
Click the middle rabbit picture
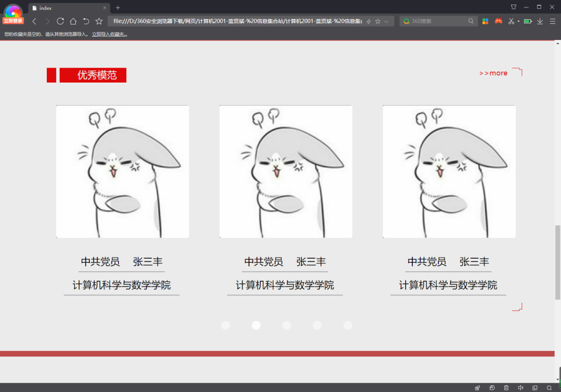286,171
